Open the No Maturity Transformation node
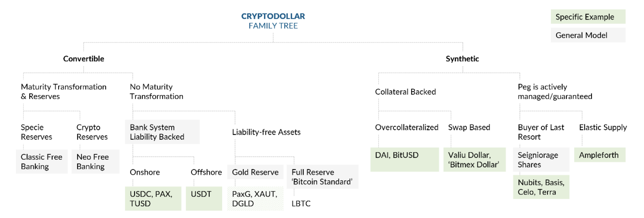644x218 pixels. tap(156, 91)
